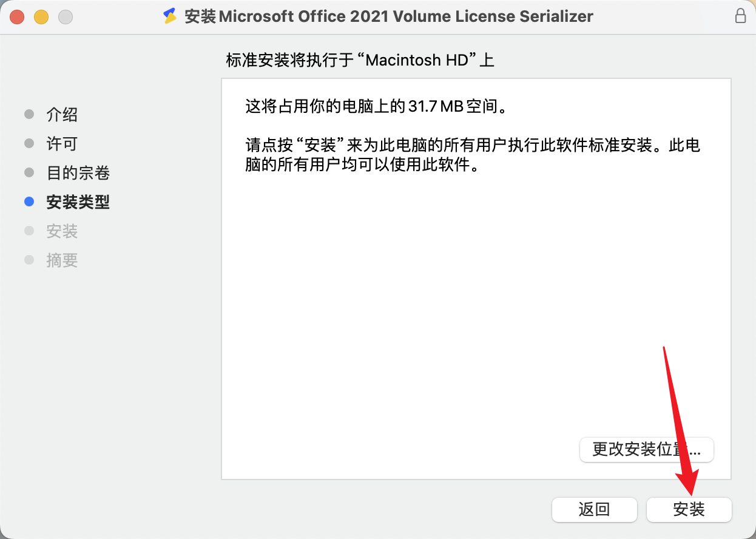The height and width of the screenshot is (539, 756).
Task: Click the 返回 button to go back
Action: tap(595, 509)
